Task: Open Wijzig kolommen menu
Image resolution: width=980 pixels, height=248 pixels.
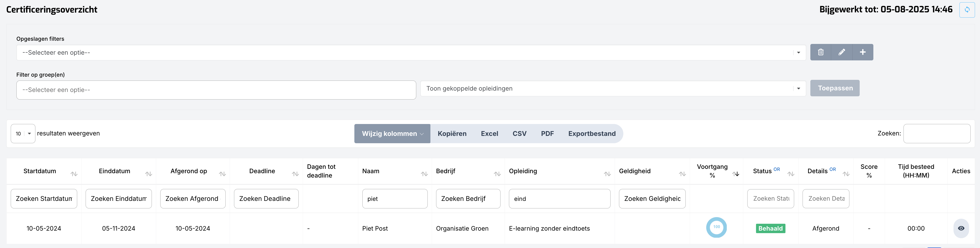Action: 392,134
